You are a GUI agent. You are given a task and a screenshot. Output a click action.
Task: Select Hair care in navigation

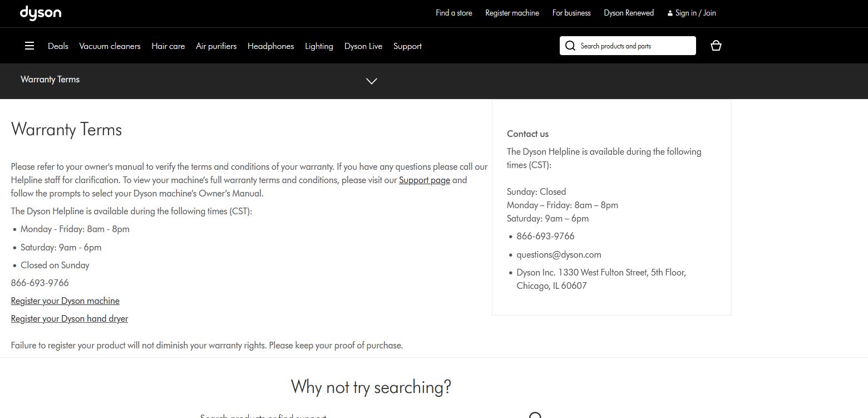click(168, 46)
